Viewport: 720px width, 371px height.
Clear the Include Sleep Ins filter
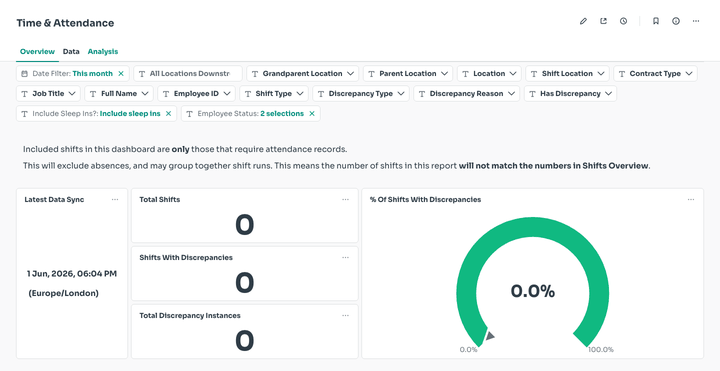click(169, 113)
